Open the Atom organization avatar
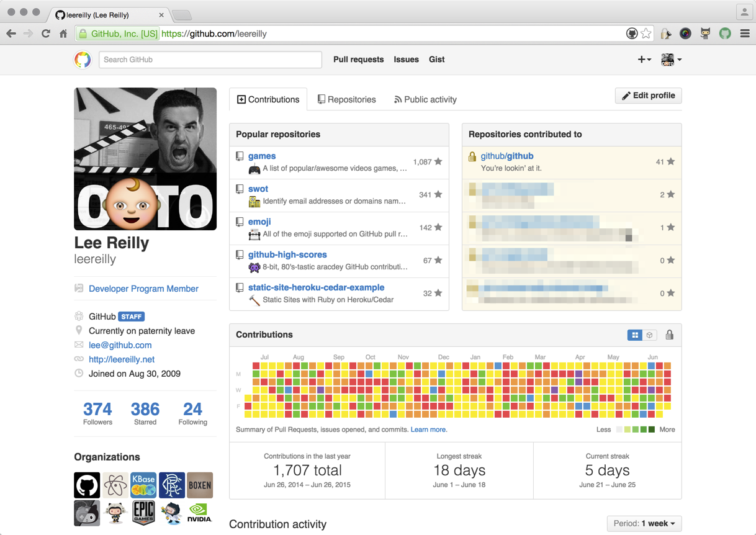The height and width of the screenshot is (535, 756). pyautogui.click(x=115, y=485)
